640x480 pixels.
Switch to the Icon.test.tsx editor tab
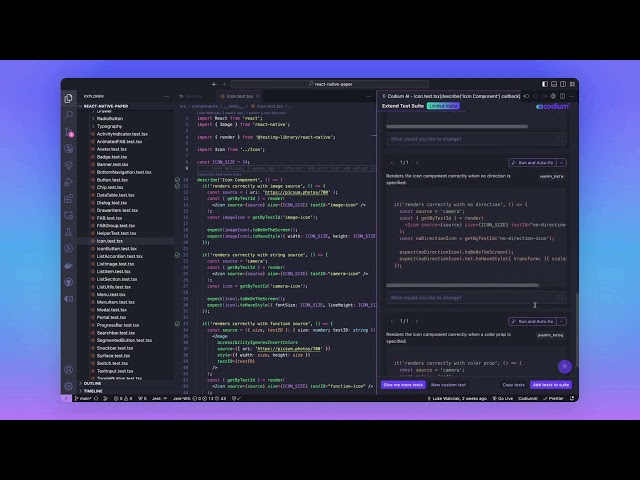(x=240, y=96)
